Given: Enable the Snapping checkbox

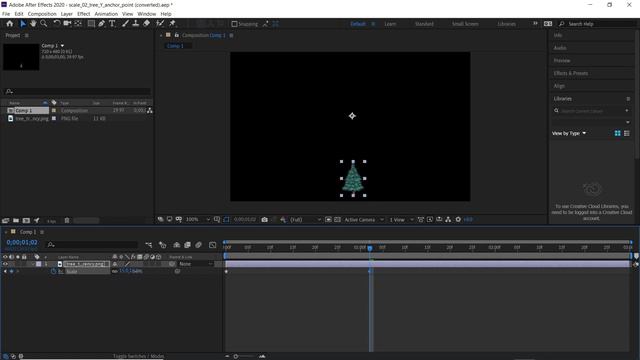Looking at the screenshot, I should tap(234, 24).
